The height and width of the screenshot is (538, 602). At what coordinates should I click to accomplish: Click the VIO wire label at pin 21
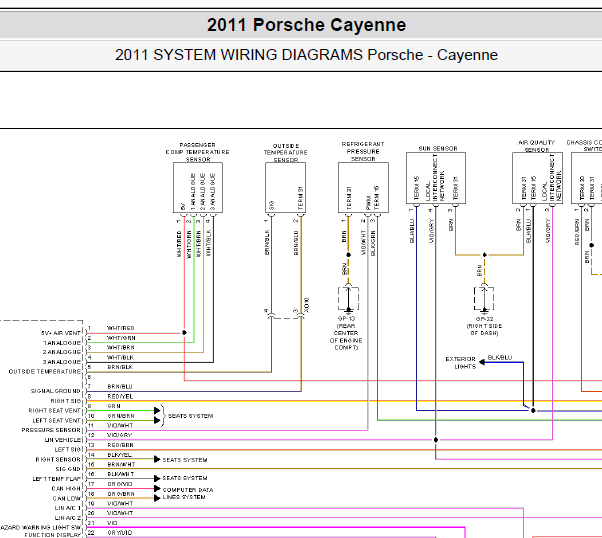(112, 523)
